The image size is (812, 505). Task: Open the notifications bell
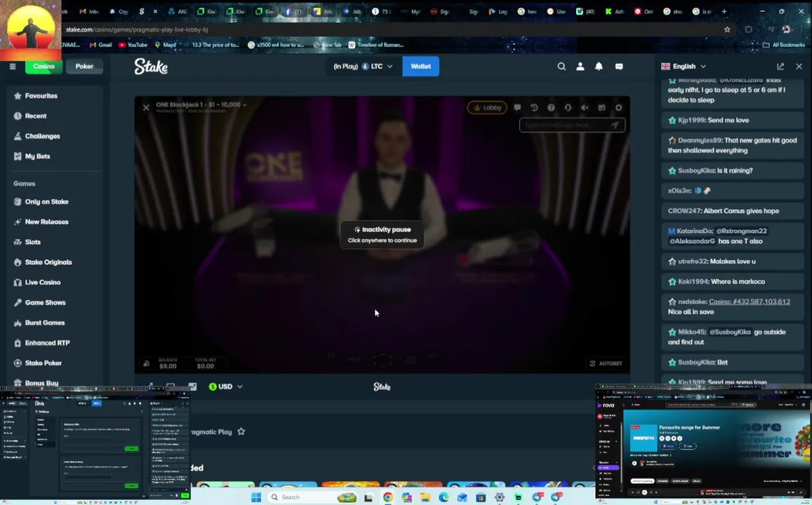point(599,66)
